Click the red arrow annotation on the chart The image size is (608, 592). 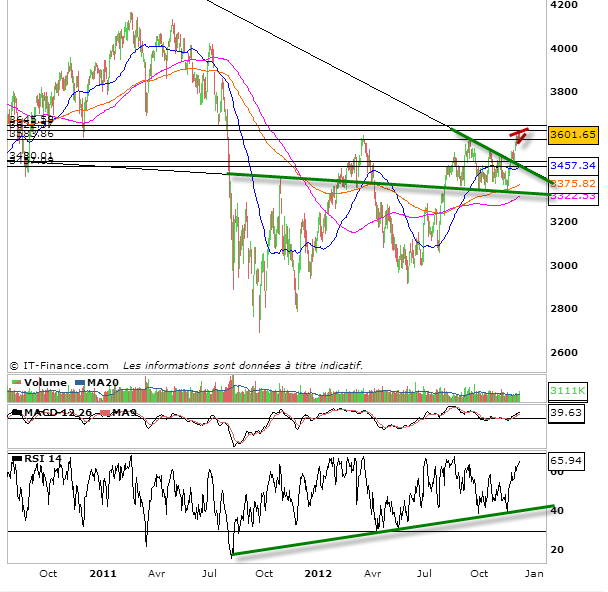[518, 135]
